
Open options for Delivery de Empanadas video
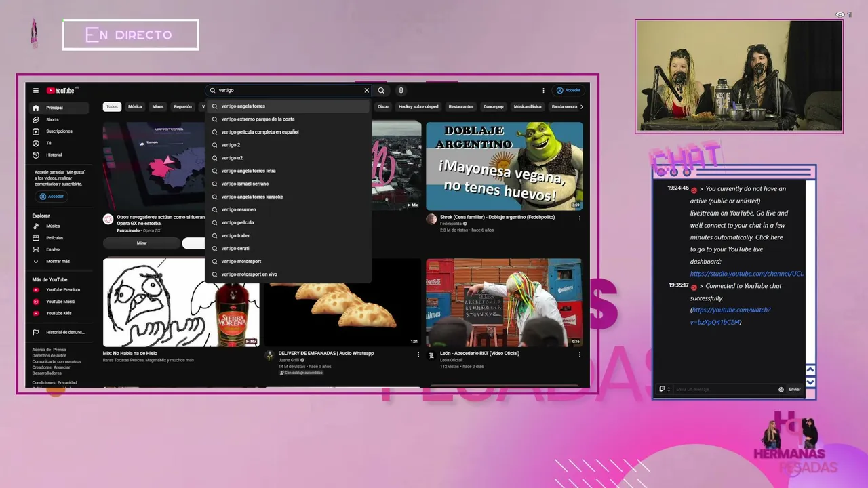point(418,354)
